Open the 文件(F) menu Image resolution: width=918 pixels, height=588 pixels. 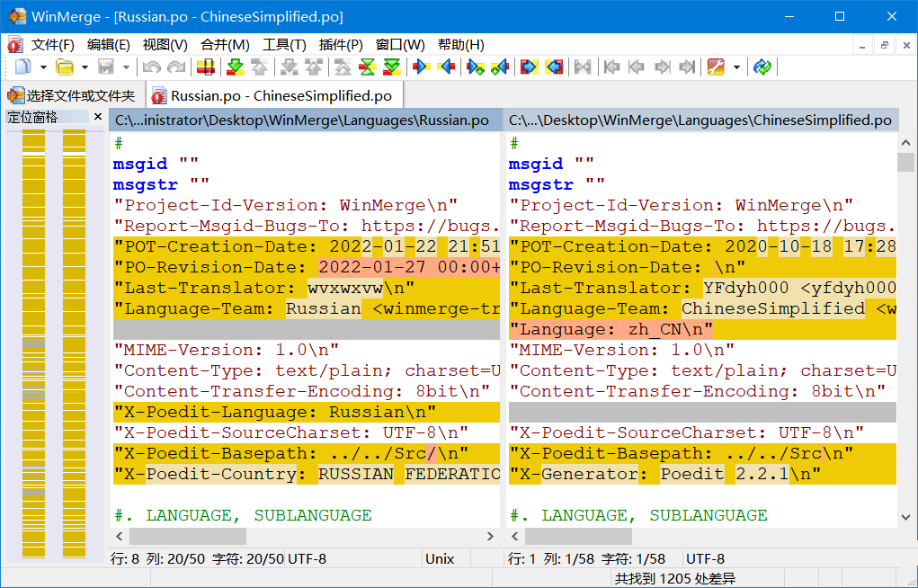point(53,45)
